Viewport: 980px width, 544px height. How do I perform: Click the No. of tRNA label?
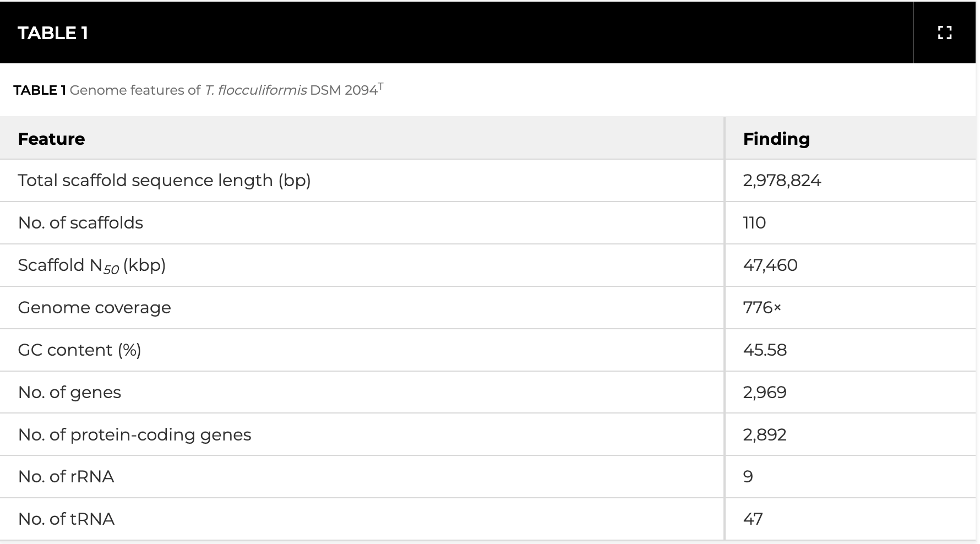tap(66, 519)
